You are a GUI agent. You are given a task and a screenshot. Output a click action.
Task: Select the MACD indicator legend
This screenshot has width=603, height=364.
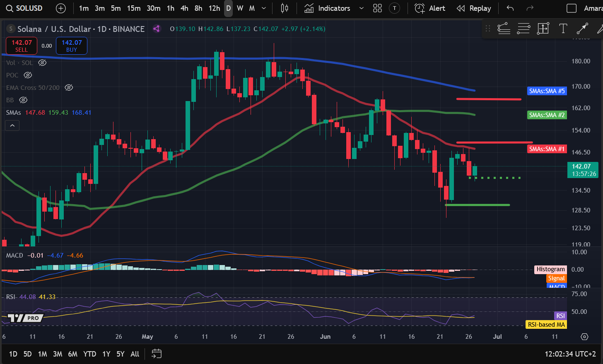point(14,256)
